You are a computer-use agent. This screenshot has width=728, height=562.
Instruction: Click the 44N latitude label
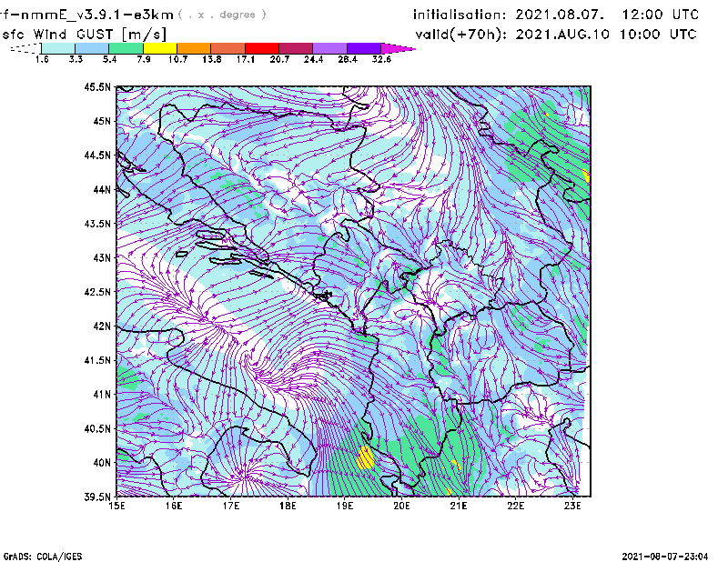102,189
